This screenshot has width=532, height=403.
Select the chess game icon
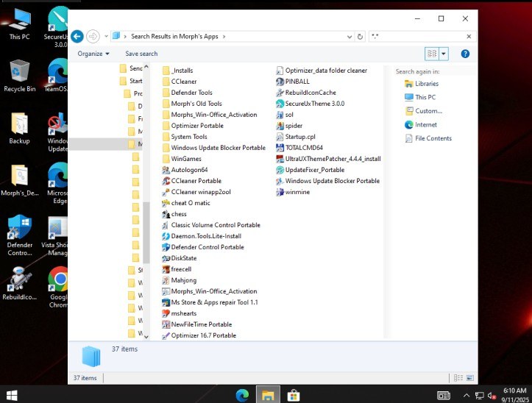[166, 214]
